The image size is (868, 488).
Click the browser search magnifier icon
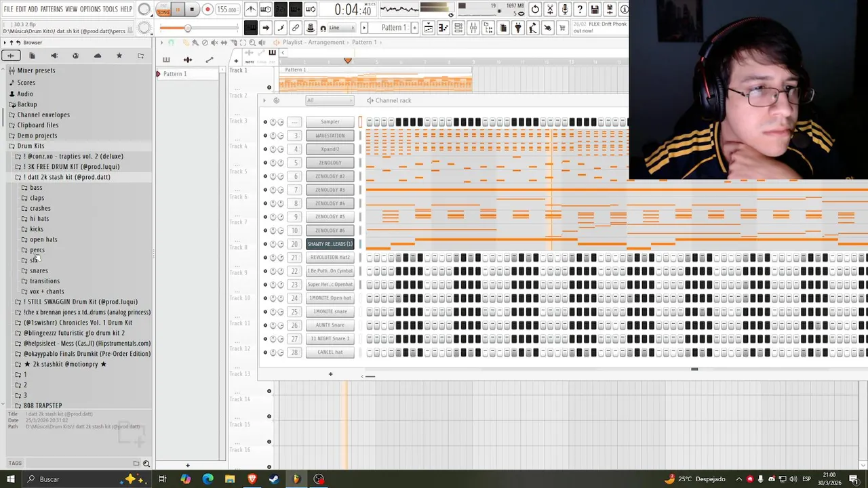pos(146,464)
